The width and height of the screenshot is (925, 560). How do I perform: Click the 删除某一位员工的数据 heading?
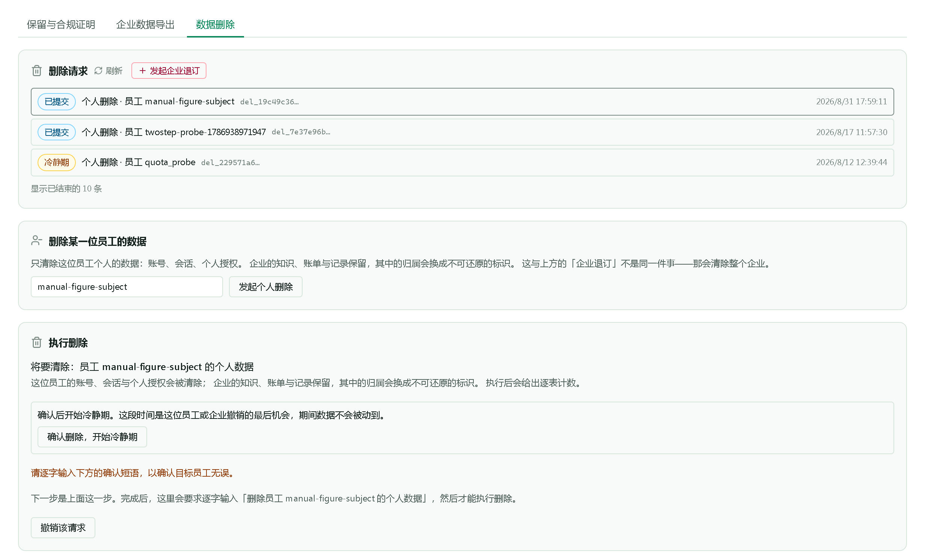click(98, 241)
